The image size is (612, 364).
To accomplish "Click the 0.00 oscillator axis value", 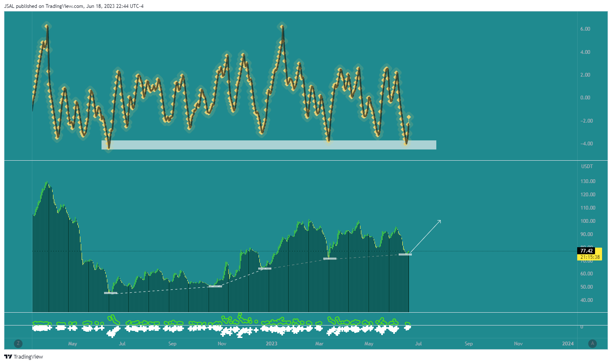I will (585, 98).
